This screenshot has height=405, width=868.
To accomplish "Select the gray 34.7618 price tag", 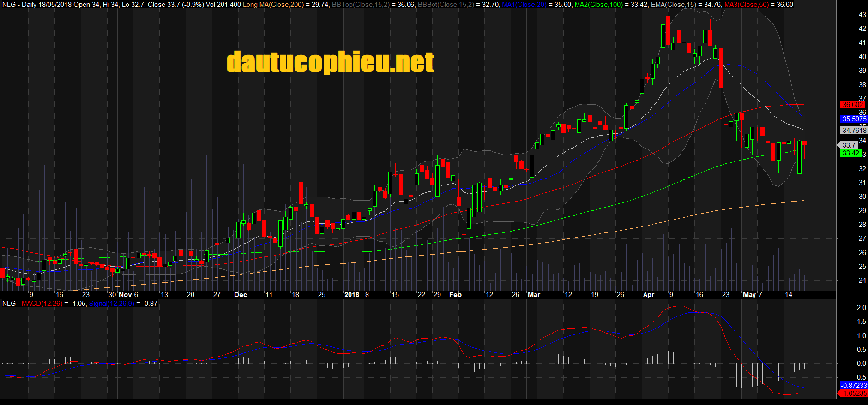I will (x=854, y=131).
